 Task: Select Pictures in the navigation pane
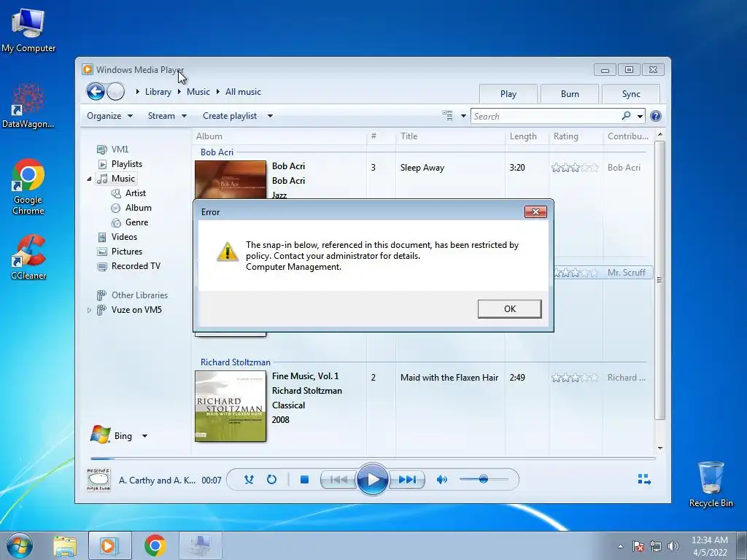click(x=120, y=252)
